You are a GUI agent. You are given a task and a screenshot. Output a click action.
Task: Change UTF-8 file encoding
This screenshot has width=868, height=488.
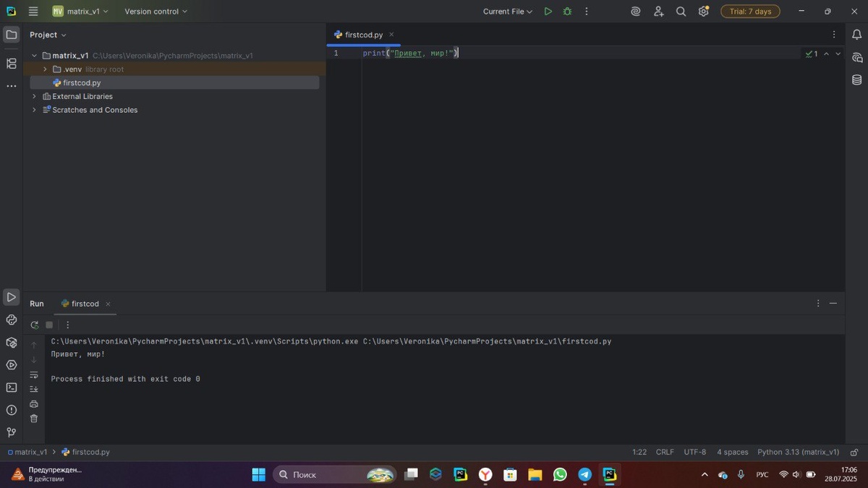pyautogui.click(x=695, y=452)
